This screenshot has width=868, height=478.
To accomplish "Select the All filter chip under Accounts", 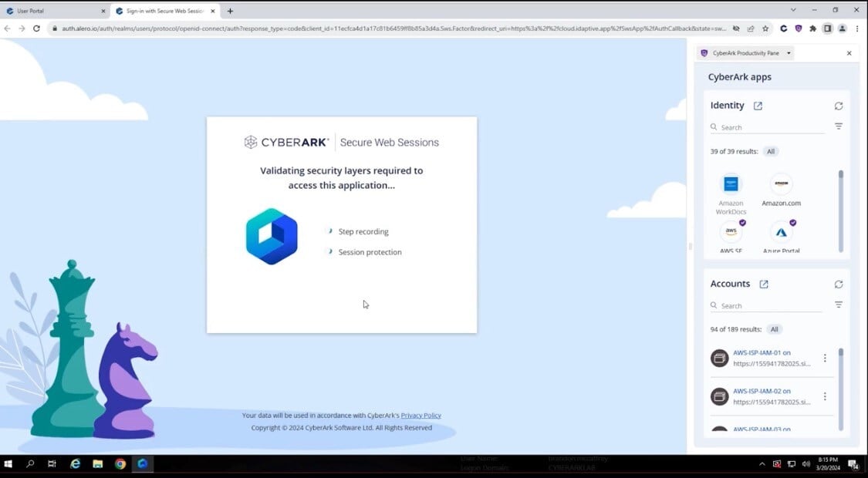I will pos(774,329).
